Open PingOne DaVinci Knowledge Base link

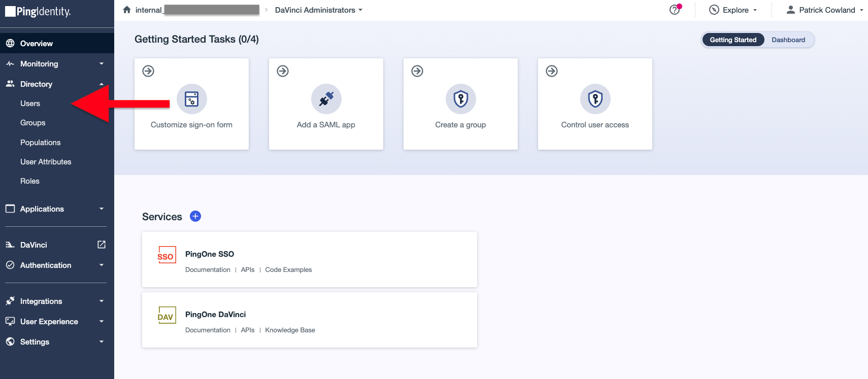click(290, 330)
